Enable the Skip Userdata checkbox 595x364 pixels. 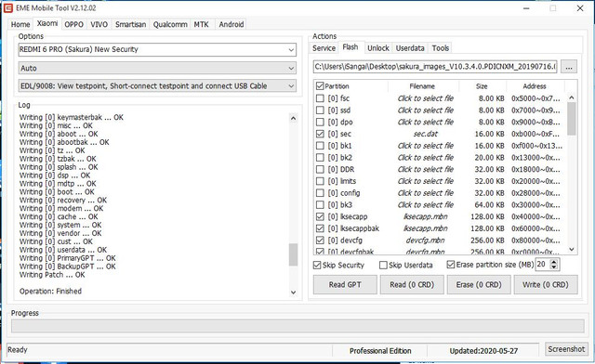pos(383,265)
